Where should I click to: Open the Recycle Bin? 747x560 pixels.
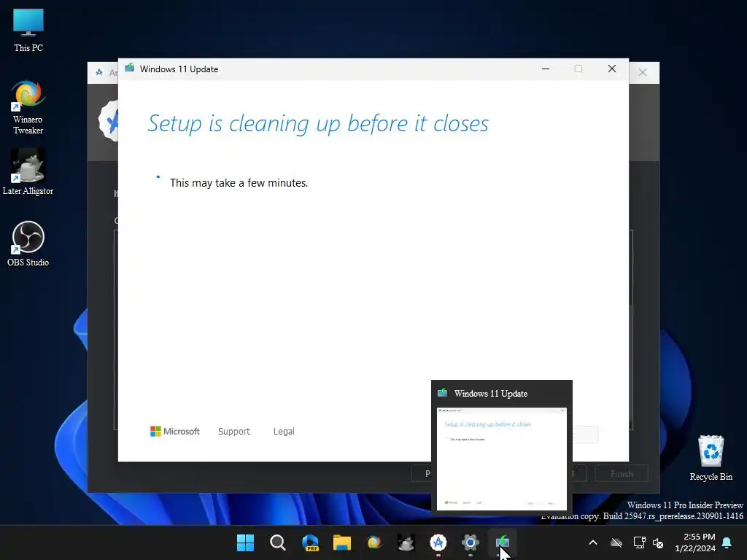[x=711, y=458]
